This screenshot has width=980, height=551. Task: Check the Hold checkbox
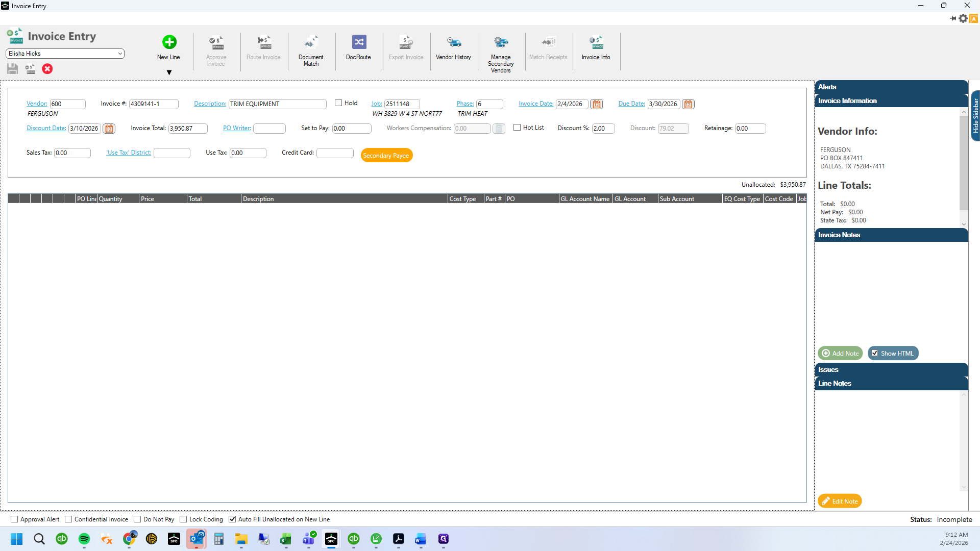(x=338, y=103)
